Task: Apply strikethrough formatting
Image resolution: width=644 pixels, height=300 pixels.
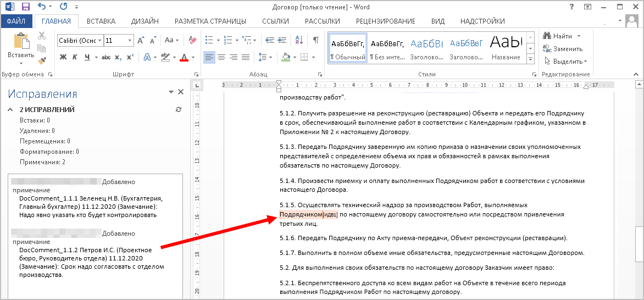Action: [106, 57]
